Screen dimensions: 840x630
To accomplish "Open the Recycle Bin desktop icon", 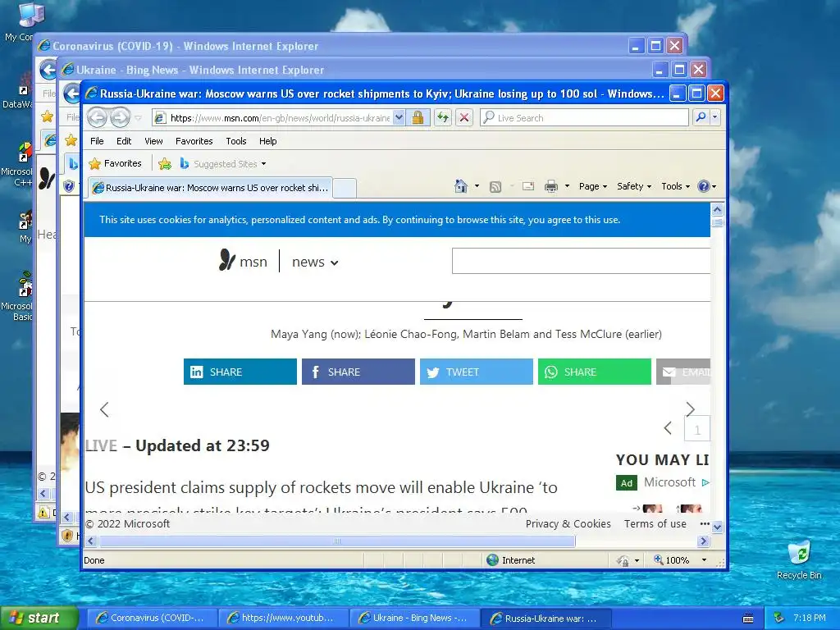I will click(x=799, y=560).
